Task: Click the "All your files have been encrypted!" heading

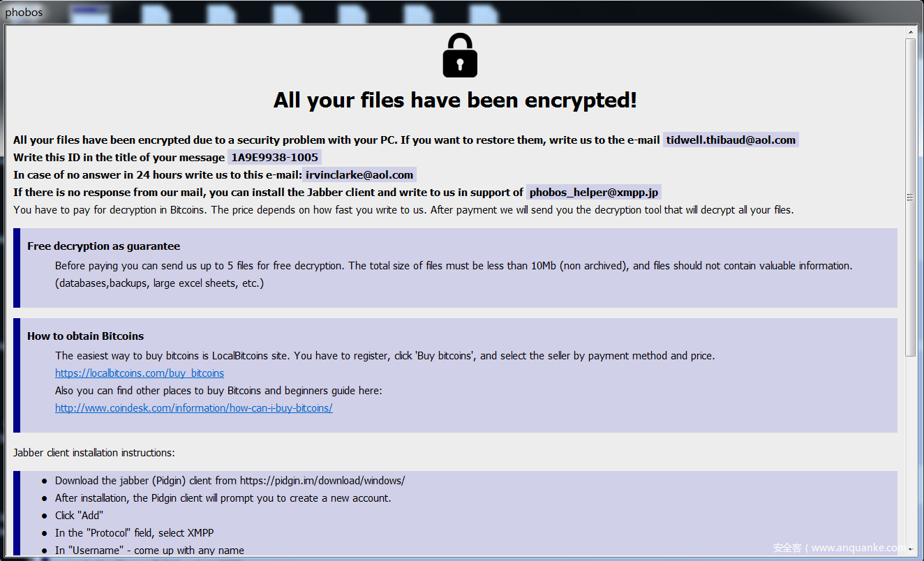Action: click(x=455, y=100)
